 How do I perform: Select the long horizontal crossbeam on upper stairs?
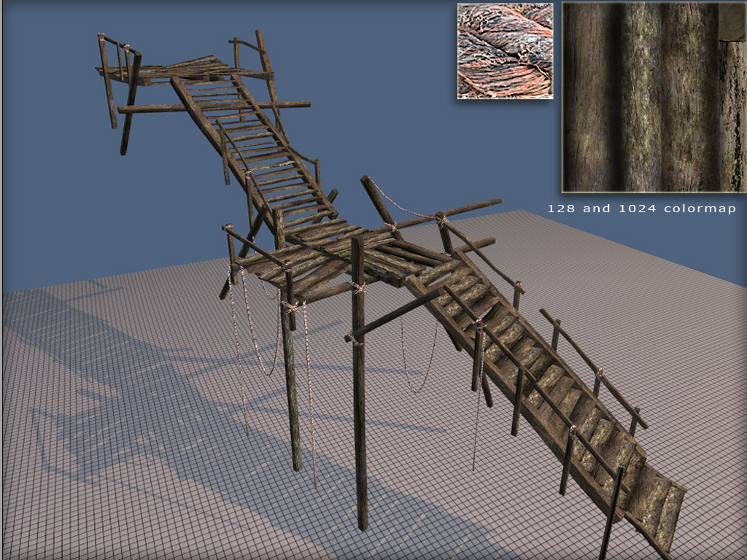[212, 107]
